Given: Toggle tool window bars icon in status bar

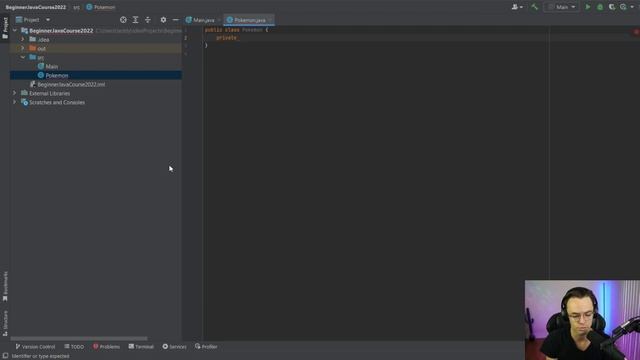Looking at the screenshot, I should [5, 356].
